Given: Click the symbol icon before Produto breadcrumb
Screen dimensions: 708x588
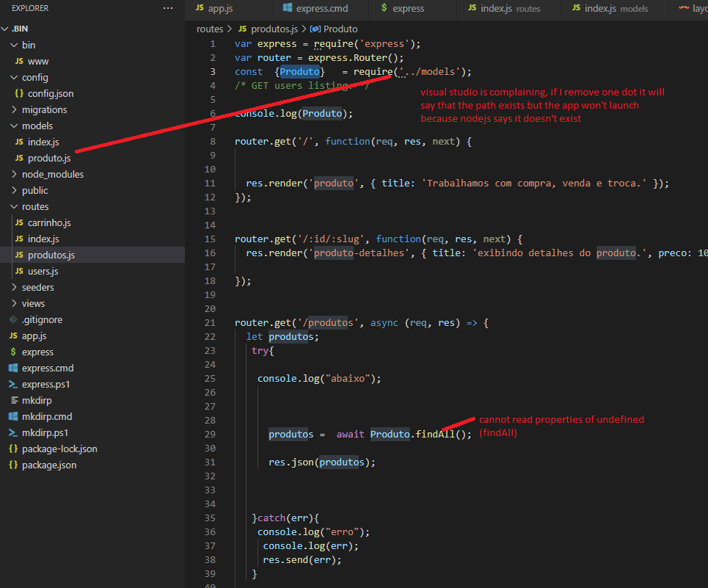Looking at the screenshot, I should [315, 29].
